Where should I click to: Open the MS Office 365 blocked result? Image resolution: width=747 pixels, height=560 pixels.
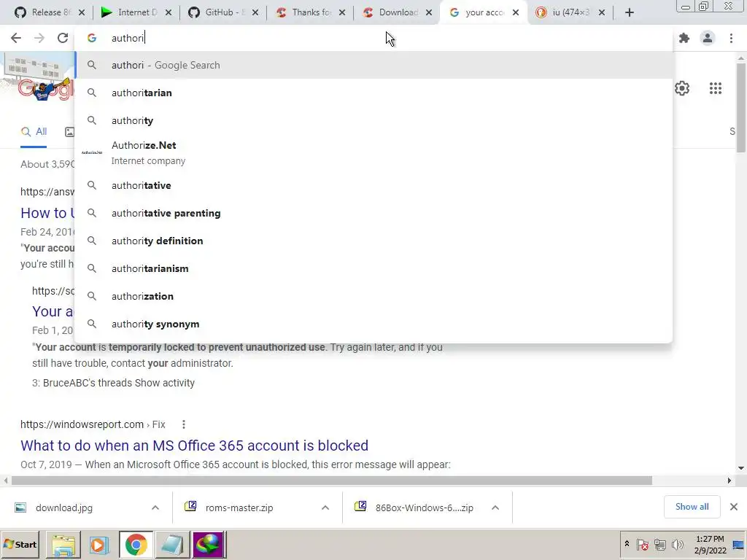194,446
